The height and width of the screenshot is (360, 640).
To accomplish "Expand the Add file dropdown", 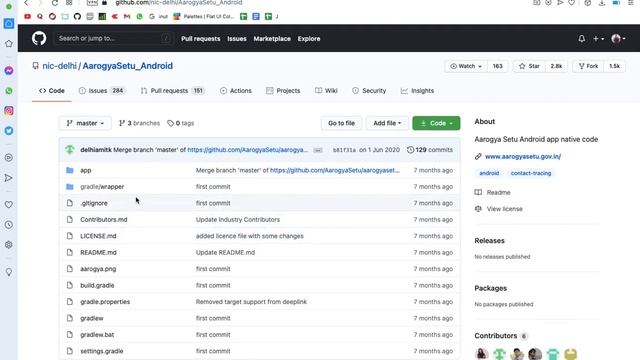I will pos(387,123).
